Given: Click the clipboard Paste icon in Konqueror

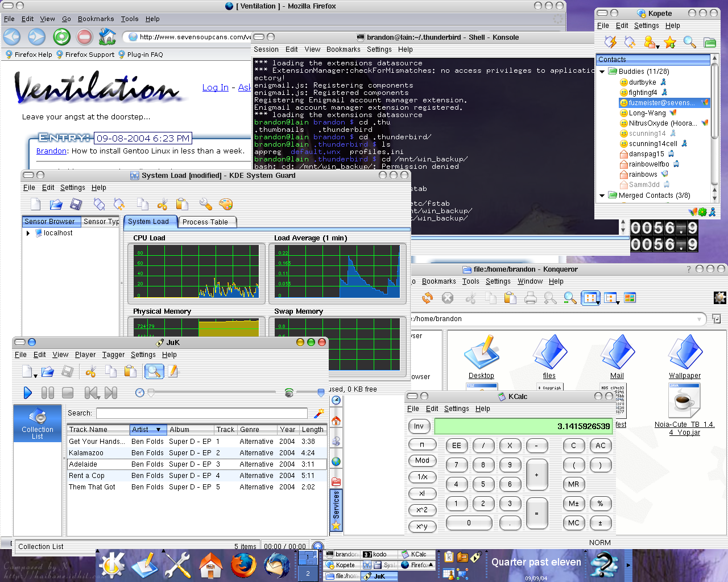Looking at the screenshot, I should (x=510, y=298).
